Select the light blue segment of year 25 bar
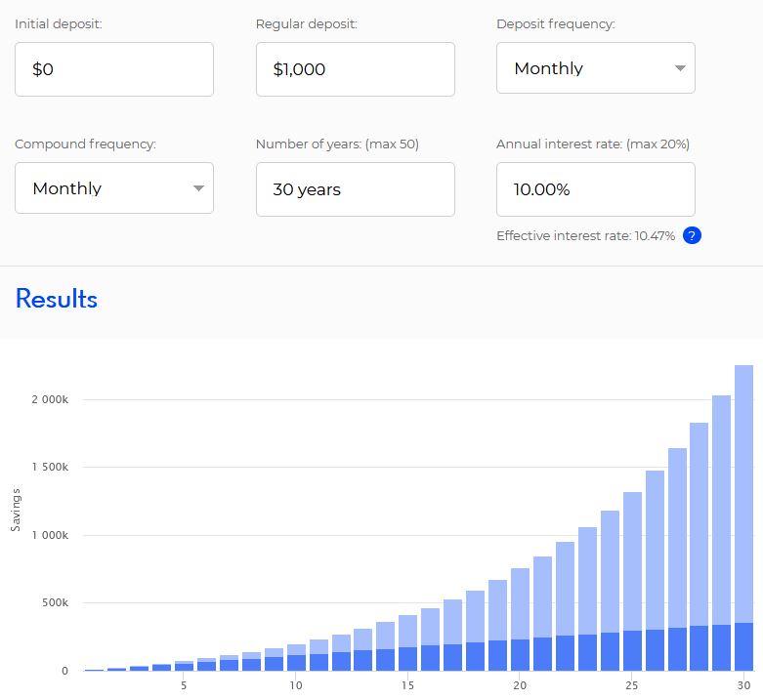The height and width of the screenshot is (700, 763). pos(632,561)
